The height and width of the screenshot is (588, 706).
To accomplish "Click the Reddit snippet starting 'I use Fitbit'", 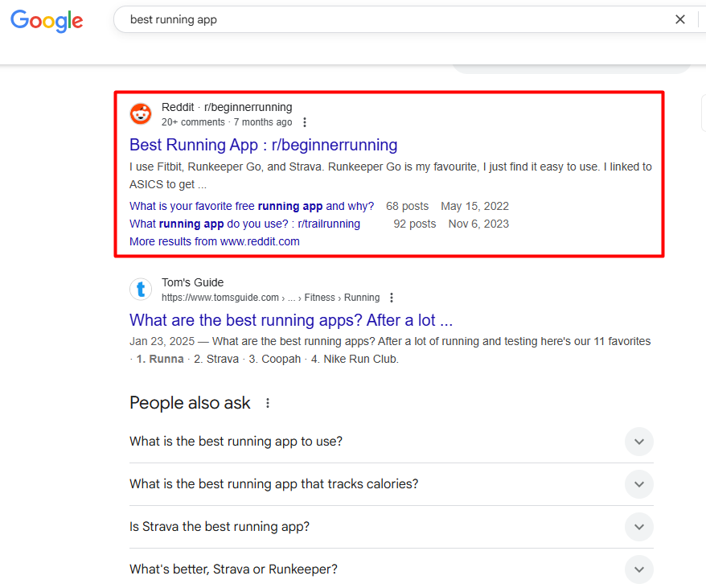I will click(390, 175).
